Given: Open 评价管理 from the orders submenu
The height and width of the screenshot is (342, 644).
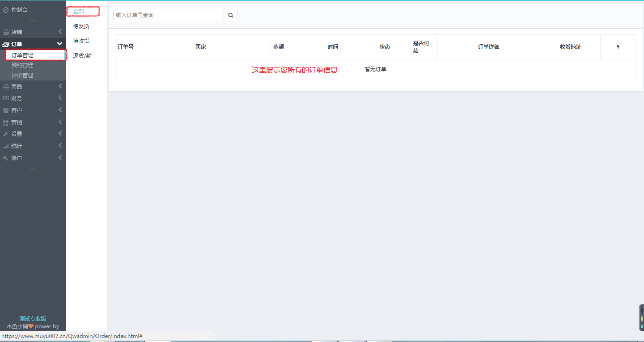Looking at the screenshot, I should click(22, 75).
